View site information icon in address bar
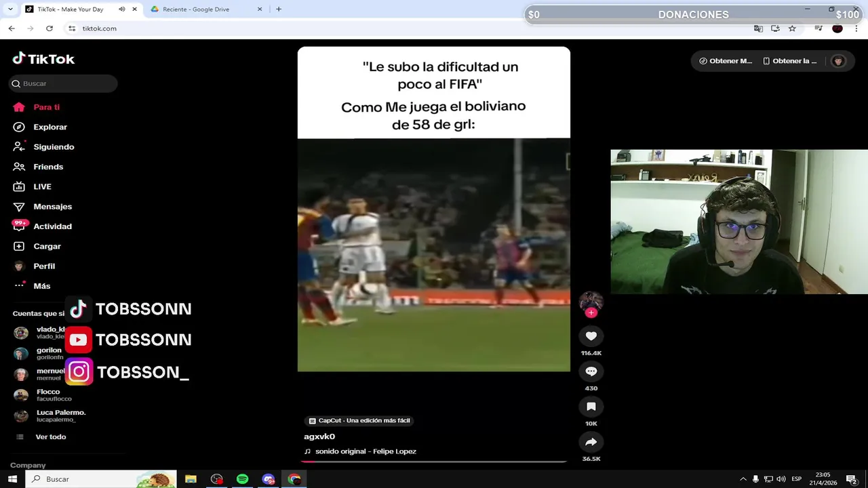This screenshot has width=868, height=488. tap(72, 28)
